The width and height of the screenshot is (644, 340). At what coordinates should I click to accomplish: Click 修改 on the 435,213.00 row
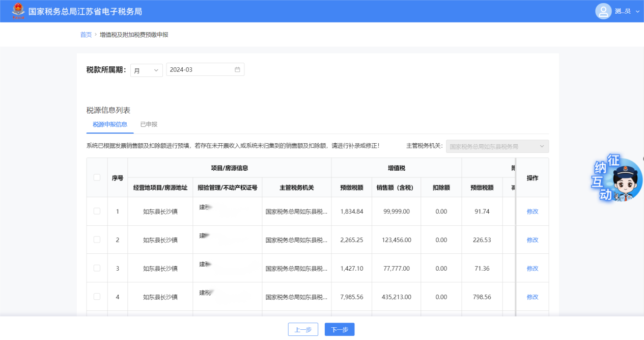point(533,297)
